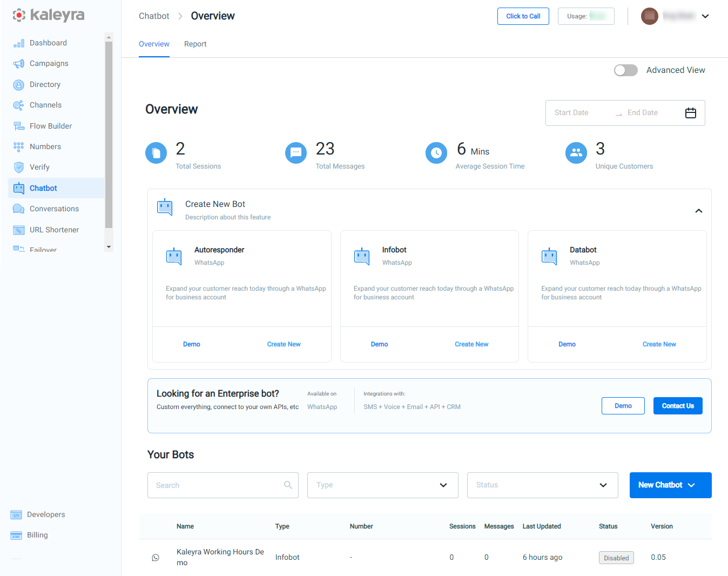Screen dimensions: 728x576
Task: Toggle the Advanced View switch
Action: [626, 70]
